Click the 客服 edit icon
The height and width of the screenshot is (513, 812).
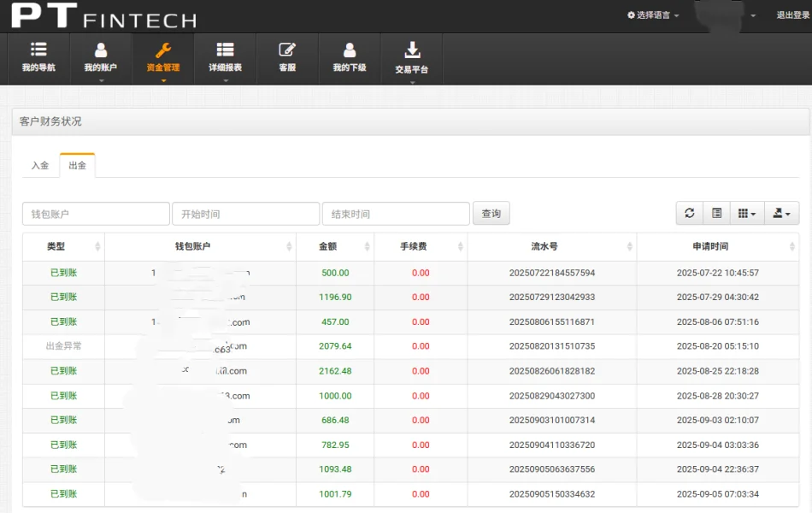tap(287, 50)
